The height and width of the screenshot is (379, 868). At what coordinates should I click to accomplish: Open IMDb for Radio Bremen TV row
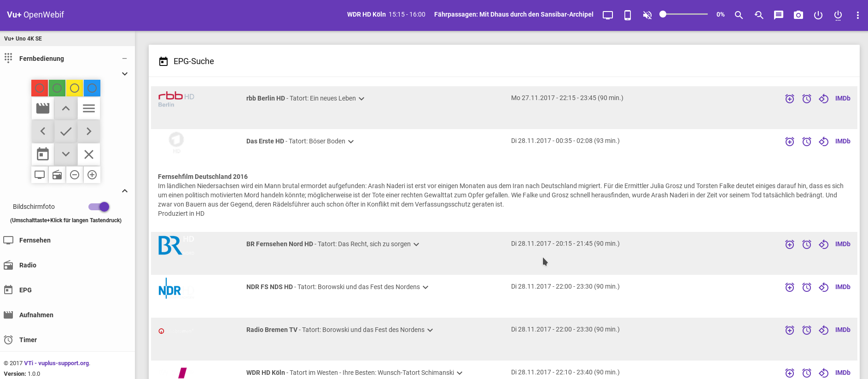(843, 330)
